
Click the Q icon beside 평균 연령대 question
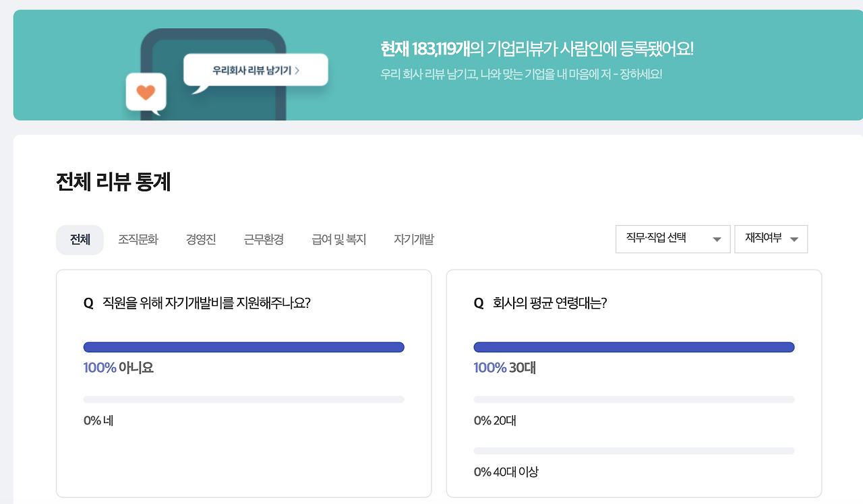pyautogui.click(x=479, y=303)
